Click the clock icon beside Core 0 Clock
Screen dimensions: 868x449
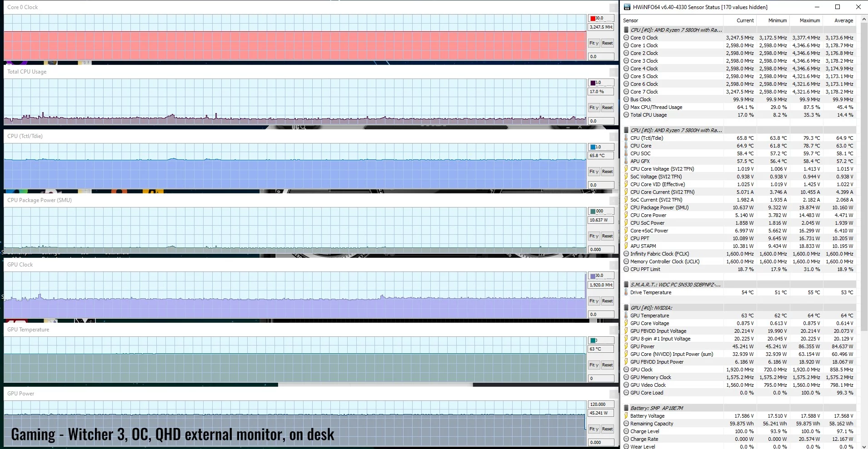[626, 38]
